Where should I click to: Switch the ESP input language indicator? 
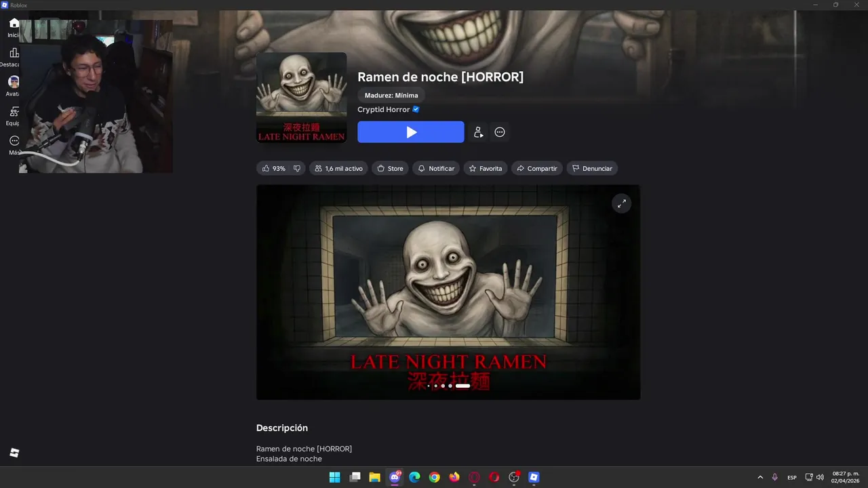click(792, 477)
